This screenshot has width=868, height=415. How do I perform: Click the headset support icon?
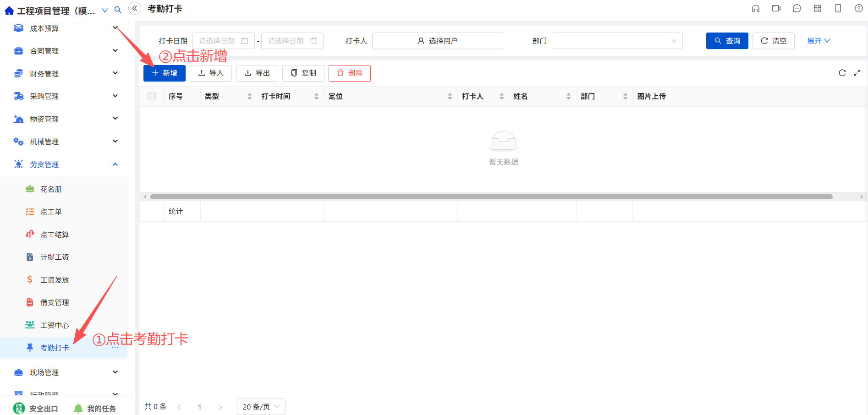click(756, 9)
